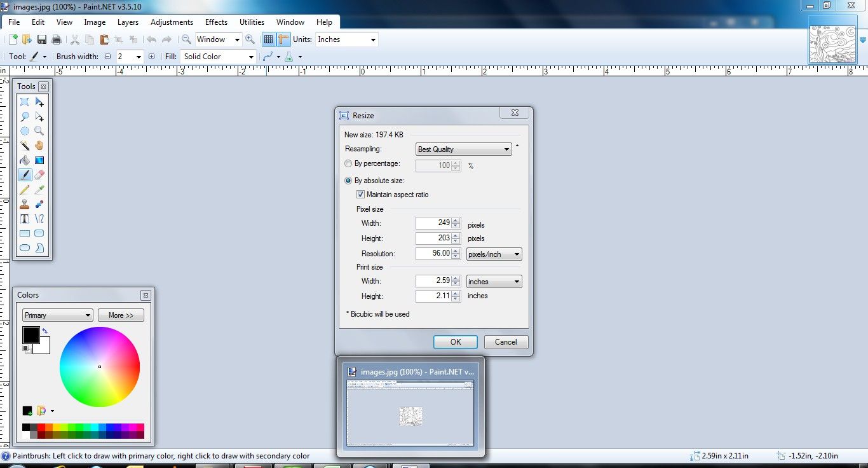Select the Text tool
The width and height of the screenshot is (868, 468).
(24, 218)
